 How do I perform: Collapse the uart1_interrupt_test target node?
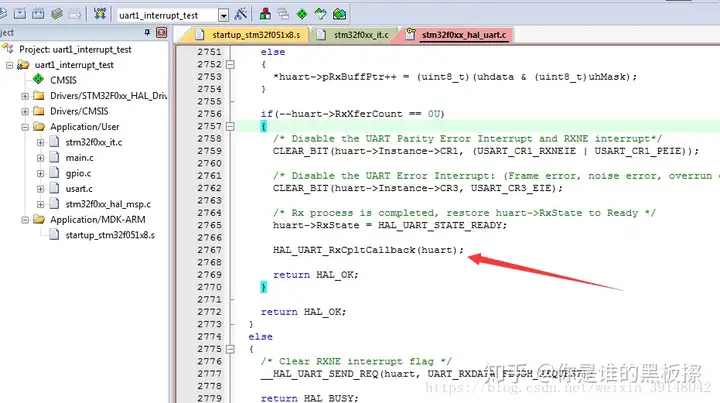coord(9,65)
